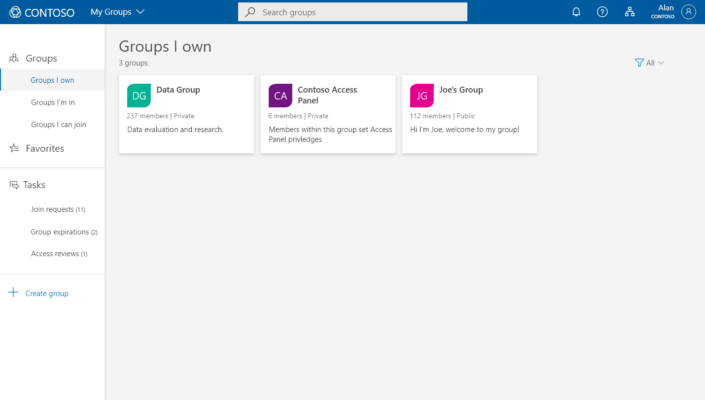Open the organization chart icon
The width and height of the screenshot is (705, 400).
pos(629,12)
